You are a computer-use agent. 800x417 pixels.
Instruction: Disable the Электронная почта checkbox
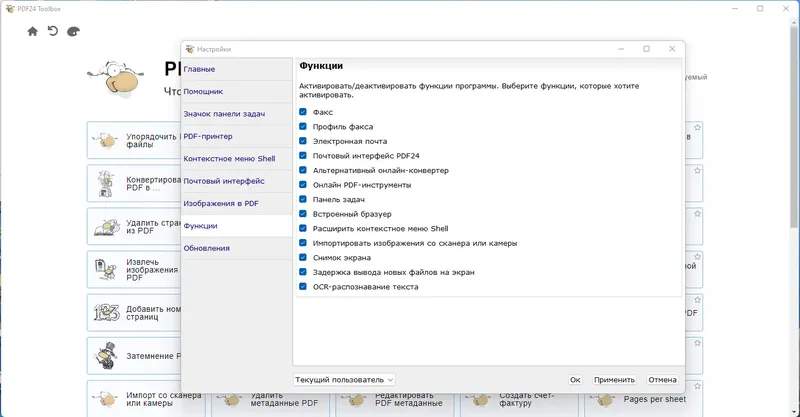(303, 141)
